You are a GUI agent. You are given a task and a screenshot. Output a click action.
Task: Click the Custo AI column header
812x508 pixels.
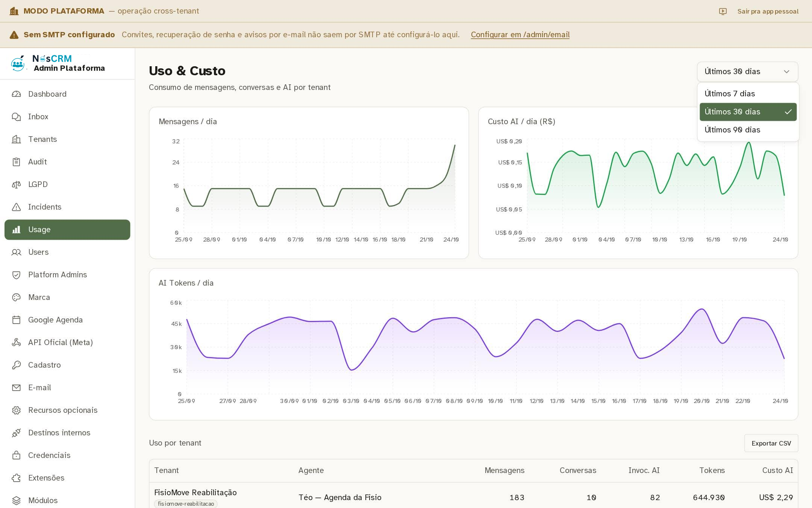(x=777, y=470)
